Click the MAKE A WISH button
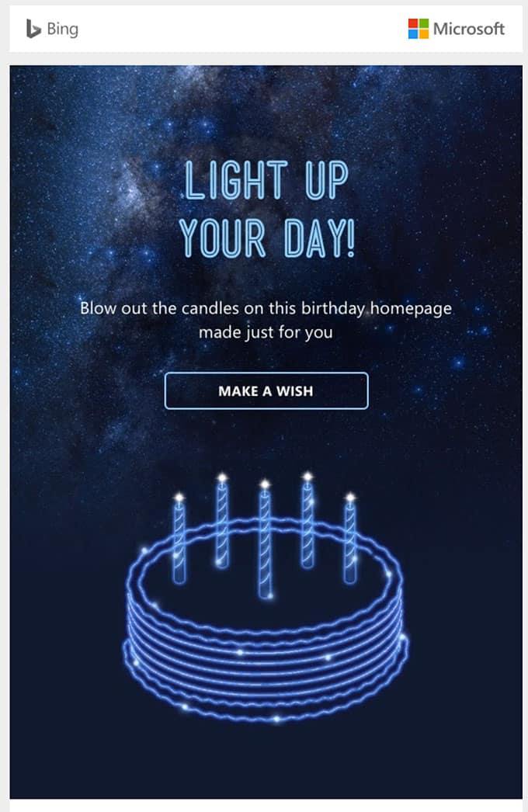 pos(266,390)
